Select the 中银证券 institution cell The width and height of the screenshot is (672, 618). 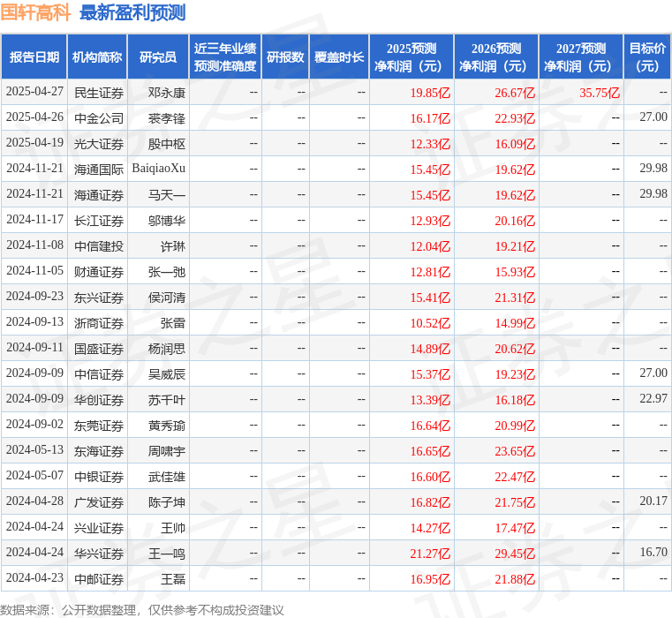coord(99,477)
